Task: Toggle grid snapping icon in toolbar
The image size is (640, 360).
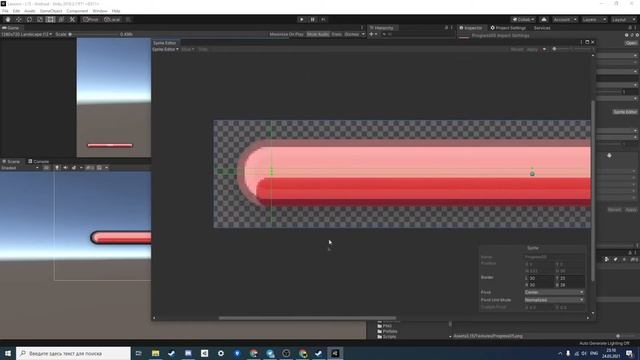Action: (x=128, y=19)
